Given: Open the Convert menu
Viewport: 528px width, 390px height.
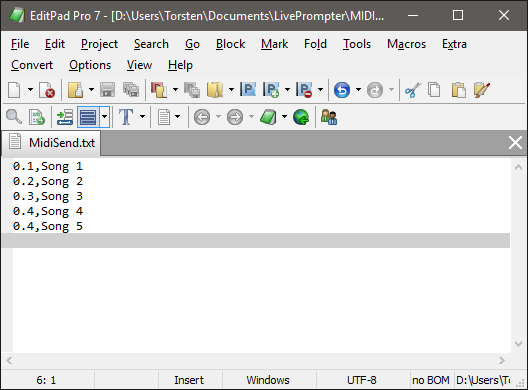Looking at the screenshot, I should click(x=32, y=65).
